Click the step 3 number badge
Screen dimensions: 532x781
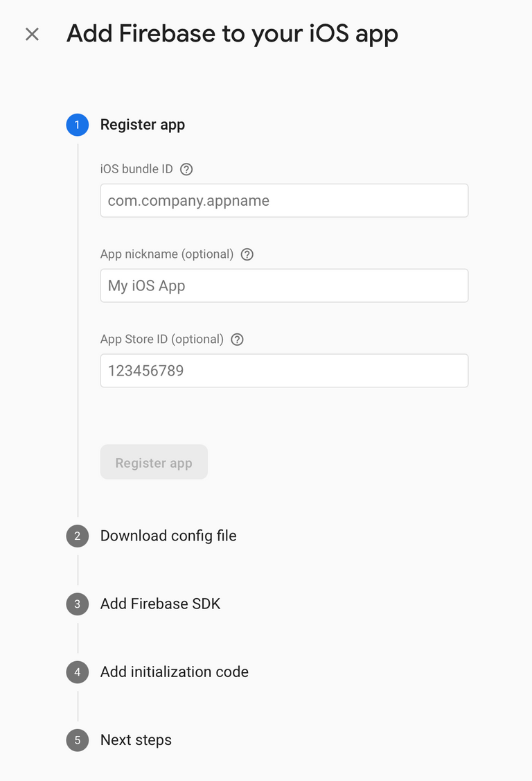(77, 604)
